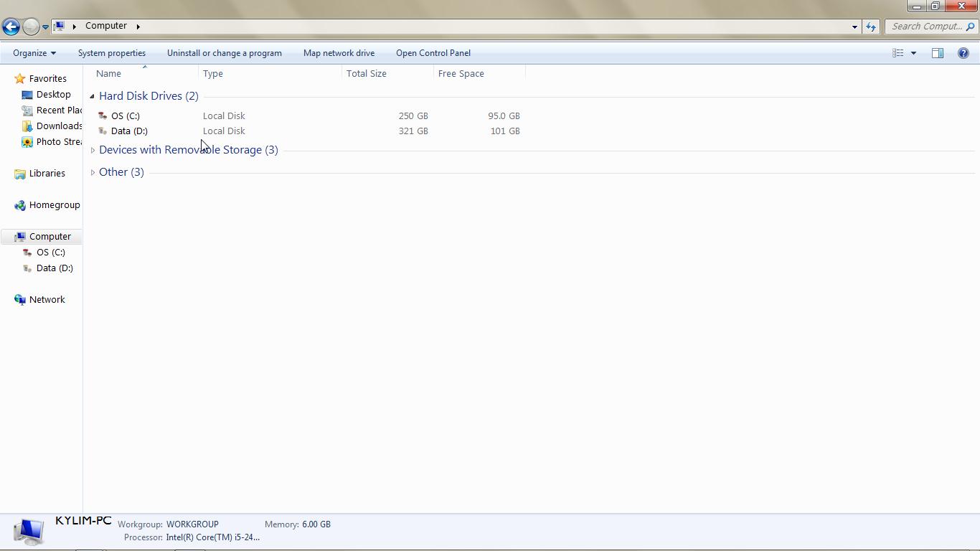Open the Downloads folder from the sidebar

[59, 126]
